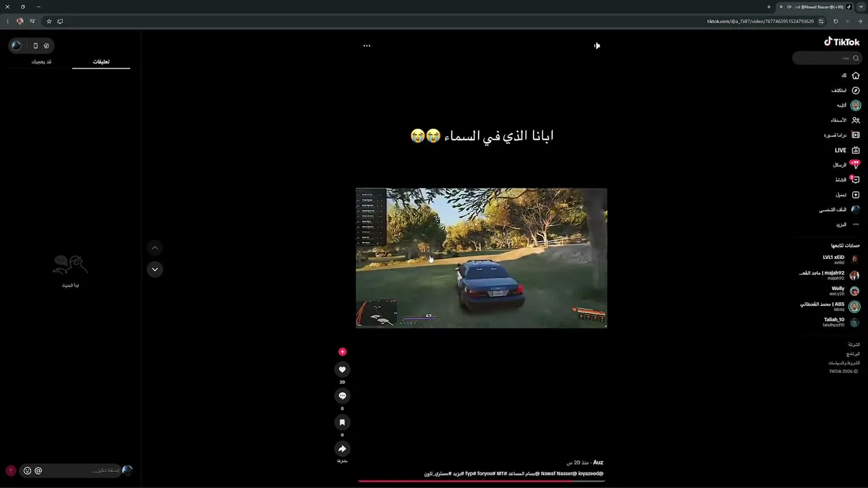Follow the creator with the plus button
This screenshot has height=488, width=868.
pos(342,352)
